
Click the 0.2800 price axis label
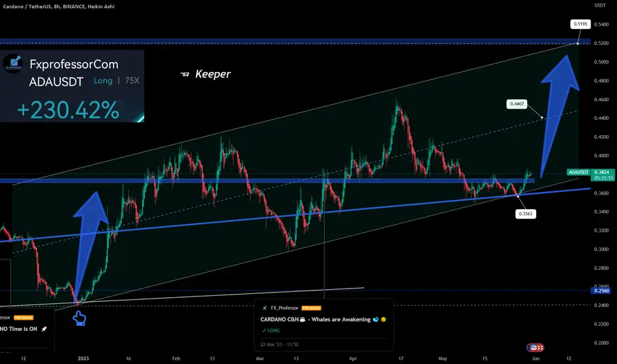point(601,268)
